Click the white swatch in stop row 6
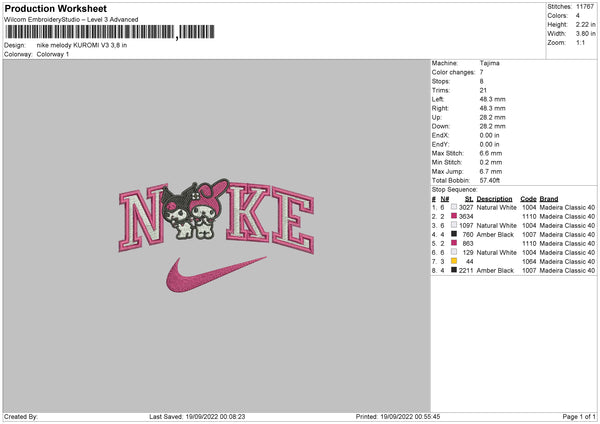This screenshot has width=600, height=424. pyautogui.click(x=454, y=252)
